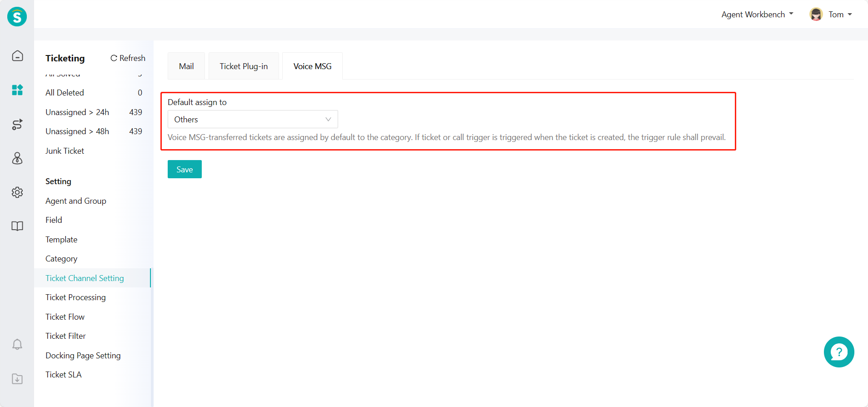Screen dimensions: 868x407
Task: Open Unassigned > 48h tickets
Action: pos(94,131)
